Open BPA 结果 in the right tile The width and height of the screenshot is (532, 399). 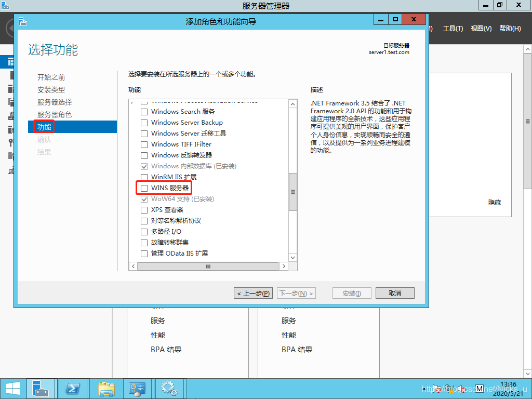(x=297, y=350)
